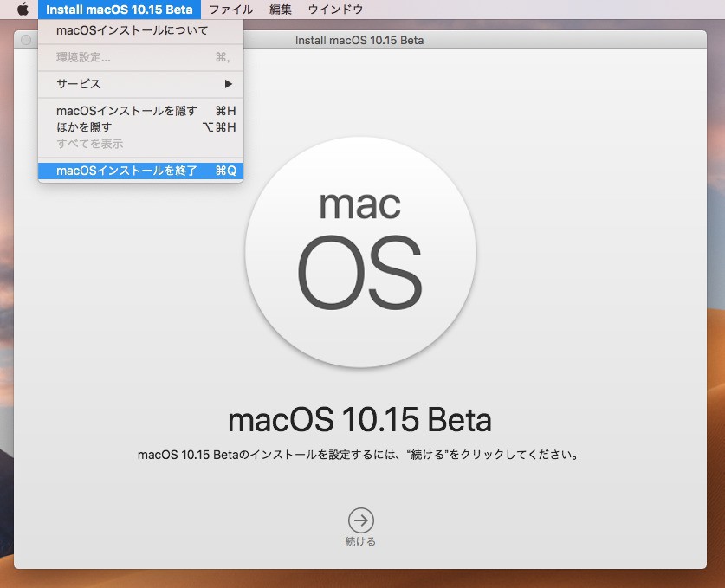Open the 編集 menu

[281, 10]
